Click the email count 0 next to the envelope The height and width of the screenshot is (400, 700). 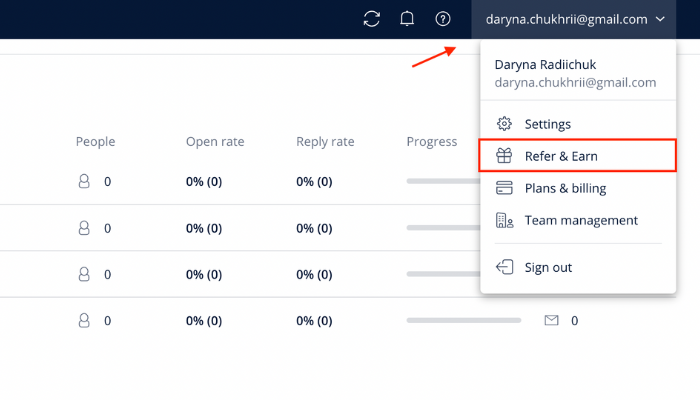pyautogui.click(x=575, y=321)
